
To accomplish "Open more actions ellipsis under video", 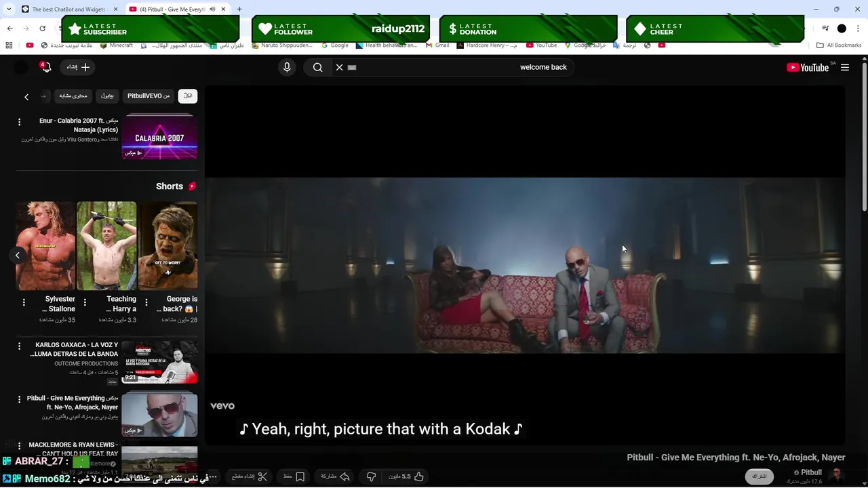I will [x=212, y=476].
